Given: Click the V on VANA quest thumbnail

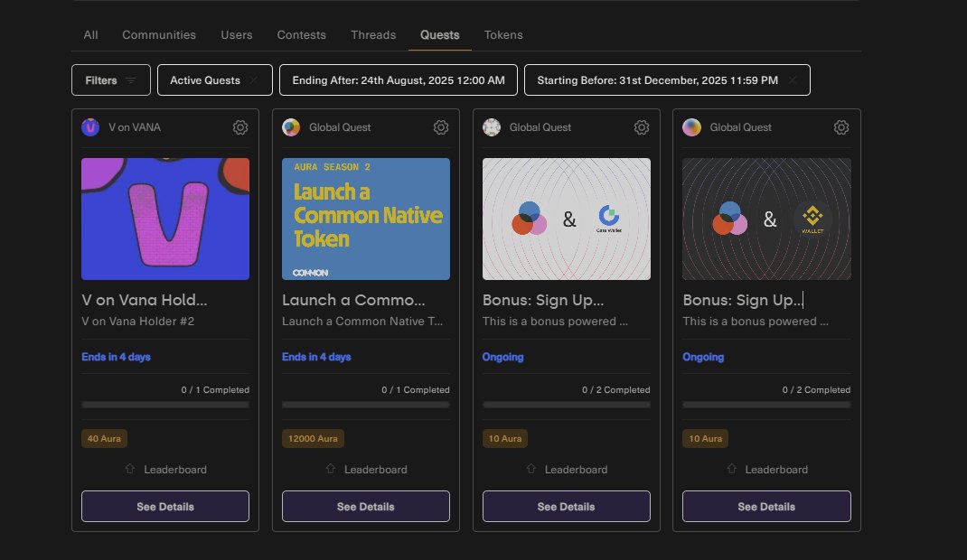Looking at the screenshot, I should coord(165,219).
